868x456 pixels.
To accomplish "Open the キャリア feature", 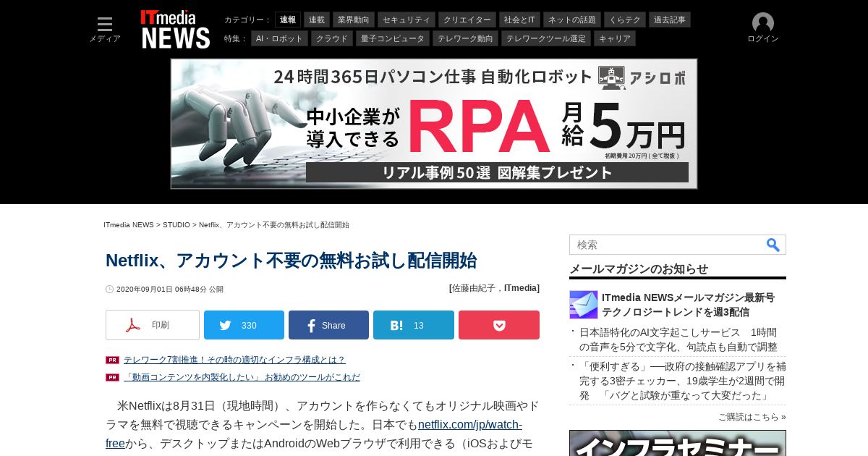I will coord(615,38).
